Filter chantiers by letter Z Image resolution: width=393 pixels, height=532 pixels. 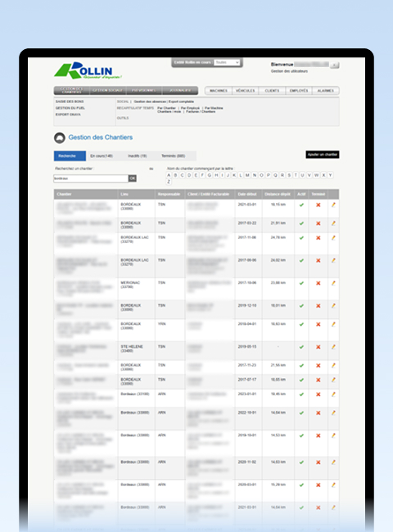coord(169,182)
